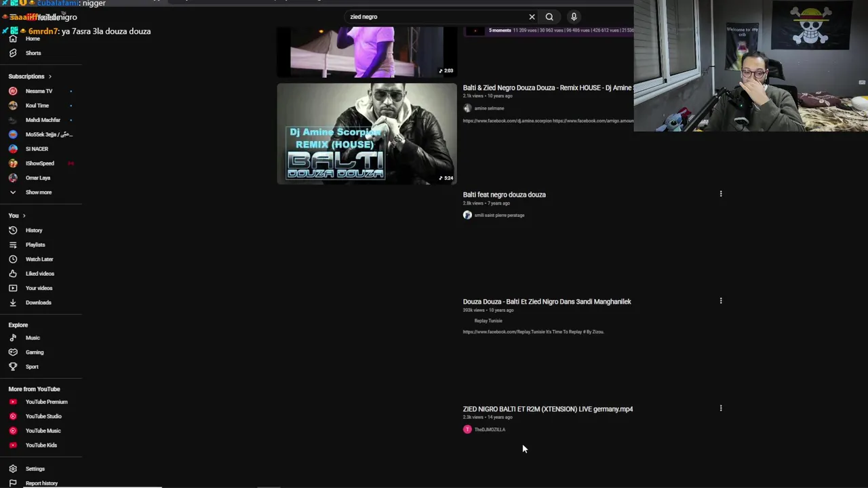
Task: Open the Shorts icon in sidebar
Action: [x=12, y=53]
